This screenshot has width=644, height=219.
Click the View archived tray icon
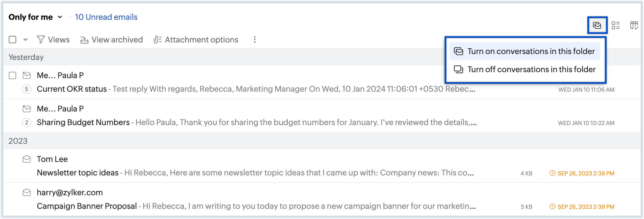pyautogui.click(x=84, y=40)
